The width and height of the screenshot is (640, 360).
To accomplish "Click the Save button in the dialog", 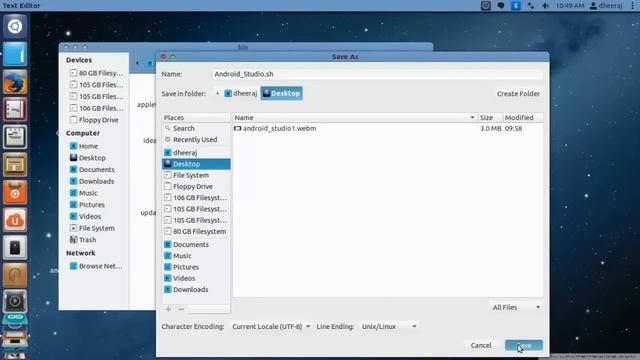I will [x=524, y=345].
